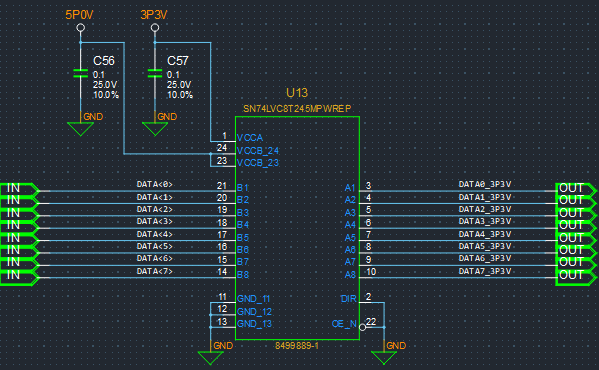Select the DATA2_3P3V net label
599x370 pixels.
tap(485, 209)
